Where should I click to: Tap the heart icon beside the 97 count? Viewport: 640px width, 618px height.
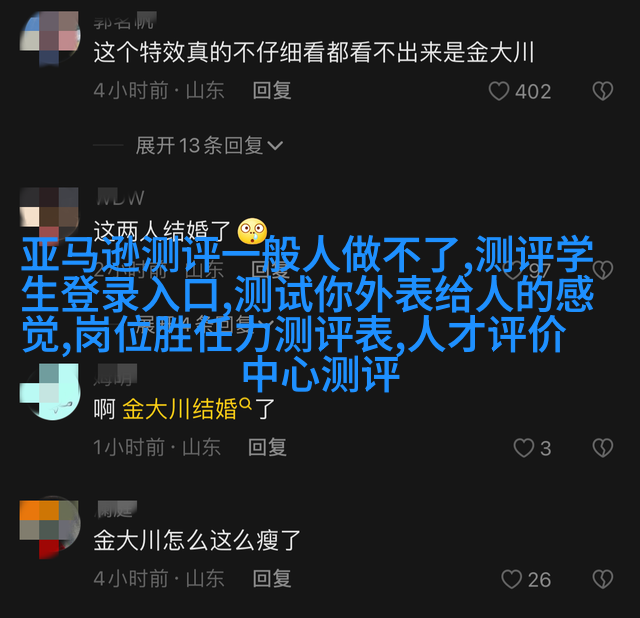point(513,270)
